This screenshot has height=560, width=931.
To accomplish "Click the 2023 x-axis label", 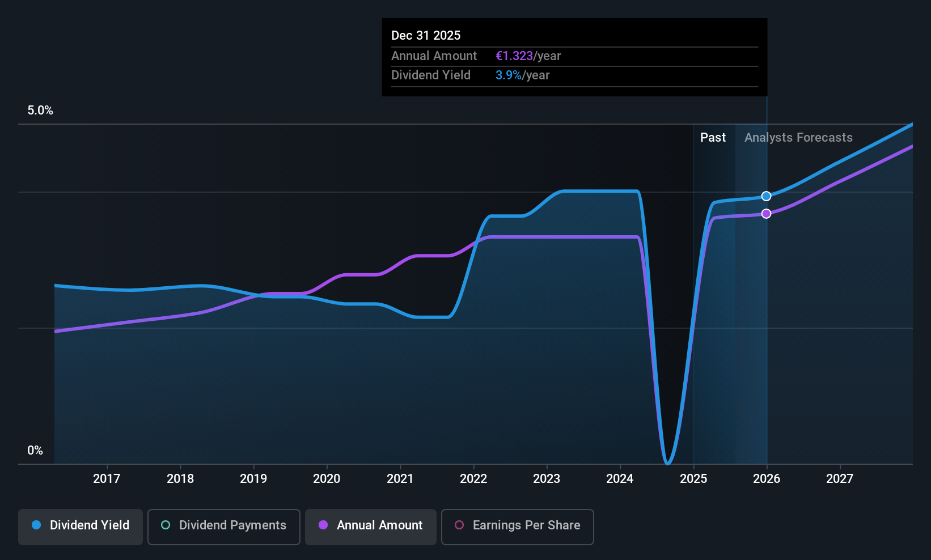I will pos(547,478).
